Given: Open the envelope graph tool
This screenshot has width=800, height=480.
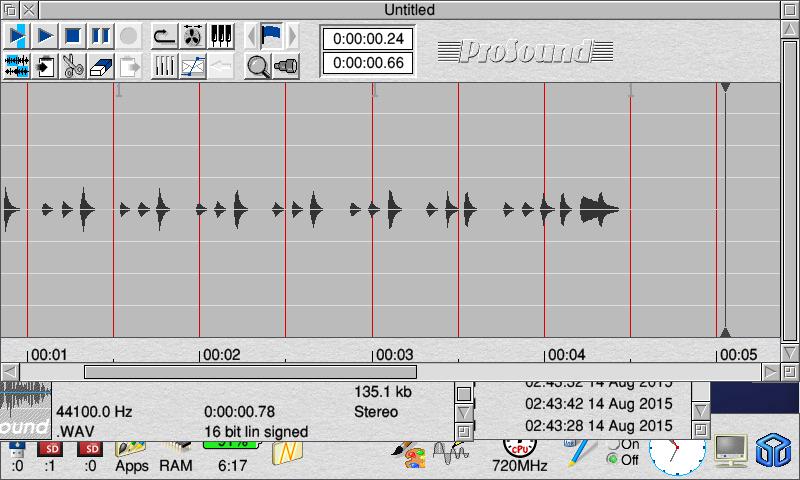Looking at the screenshot, I should pos(193,67).
